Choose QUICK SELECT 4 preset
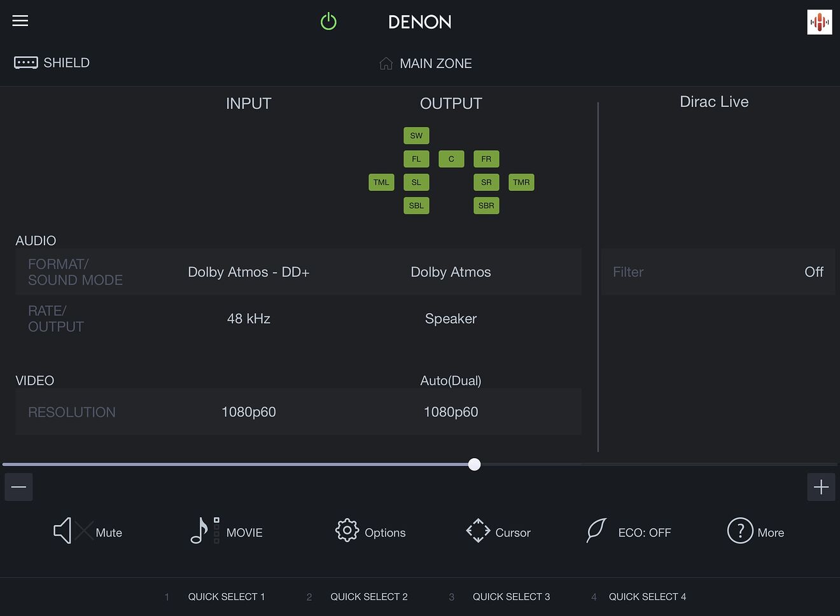 (647, 597)
